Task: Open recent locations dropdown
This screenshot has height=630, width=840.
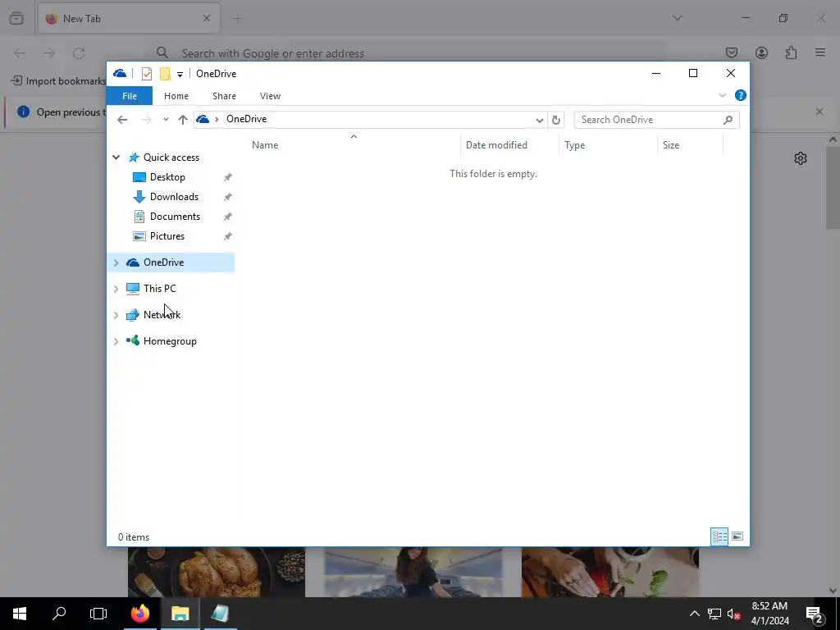Action: pyautogui.click(x=166, y=120)
